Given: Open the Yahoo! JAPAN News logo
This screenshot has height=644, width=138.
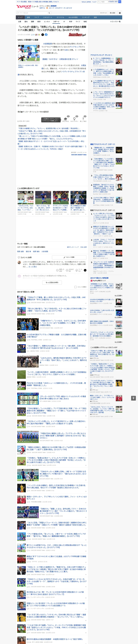Looking at the screenshot, I should [x=27, y=7].
